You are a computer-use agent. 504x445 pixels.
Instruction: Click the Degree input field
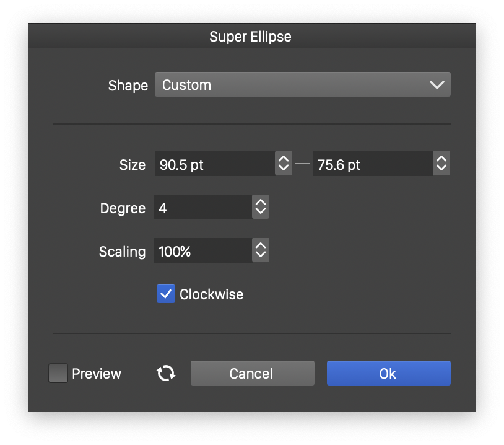click(x=202, y=208)
